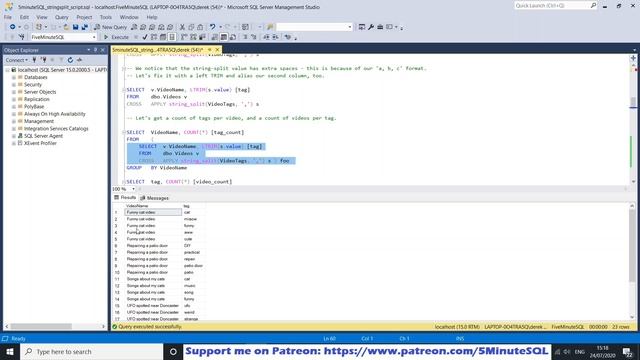Select Integration Services Catalogs item
Viewport: 640px width, 360px height.
tap(56, 129)
